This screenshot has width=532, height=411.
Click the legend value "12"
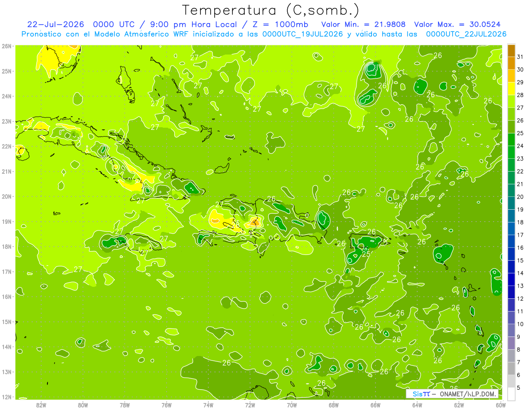point(520,298)
